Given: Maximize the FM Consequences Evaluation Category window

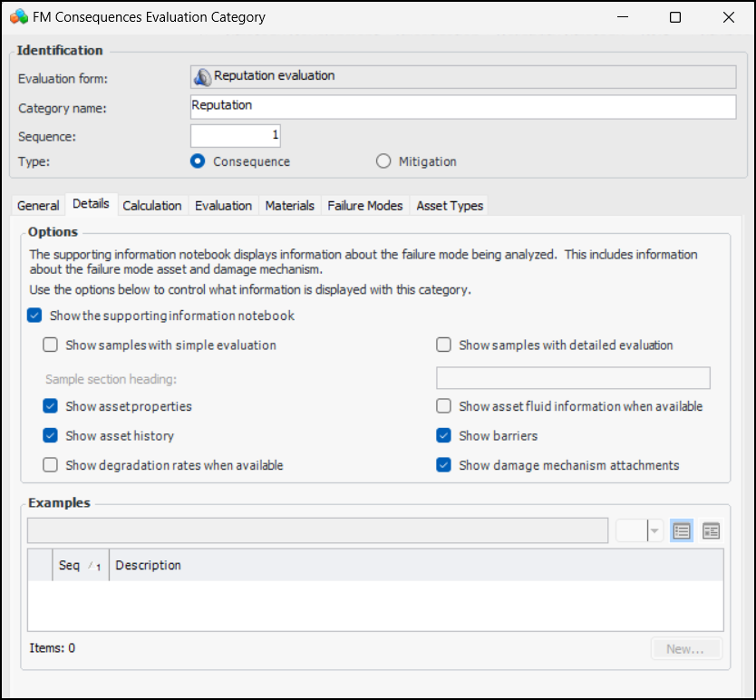Looking at the screenshot, I should click(x=674, y=17).
